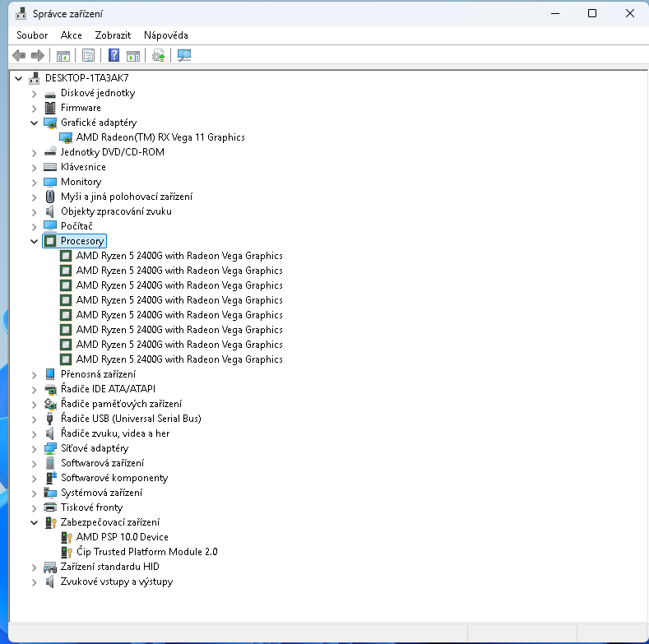Click the Přenosná zařízení device icon
Viewport: 649px width, 644px height.
point(50,374)
